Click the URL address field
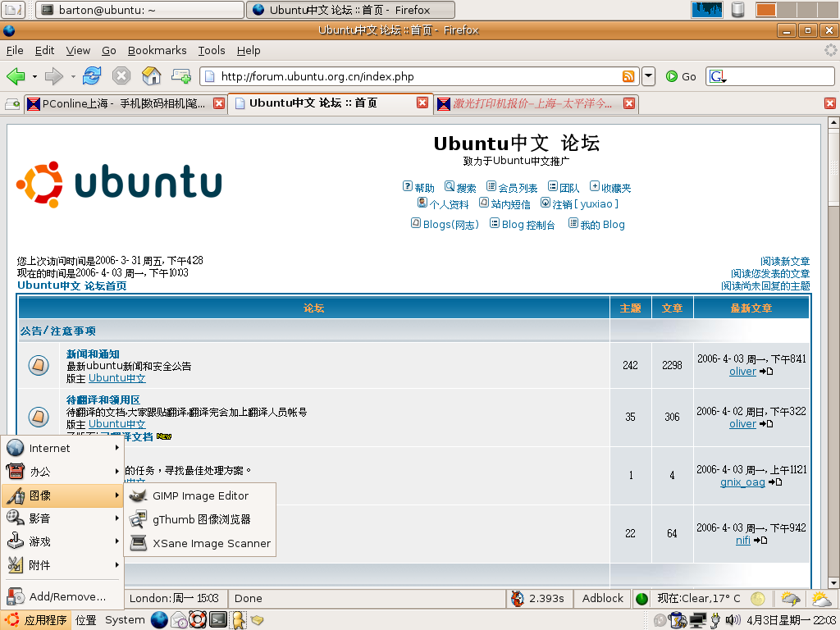840x630 pixels. point(419,76)
